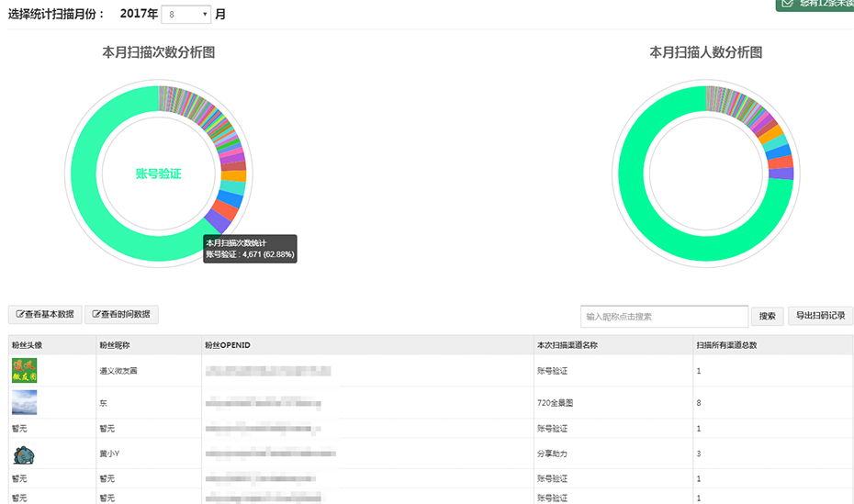Click the 查看基本数据 button
854x504 pixels.
[x=46, y=315]
